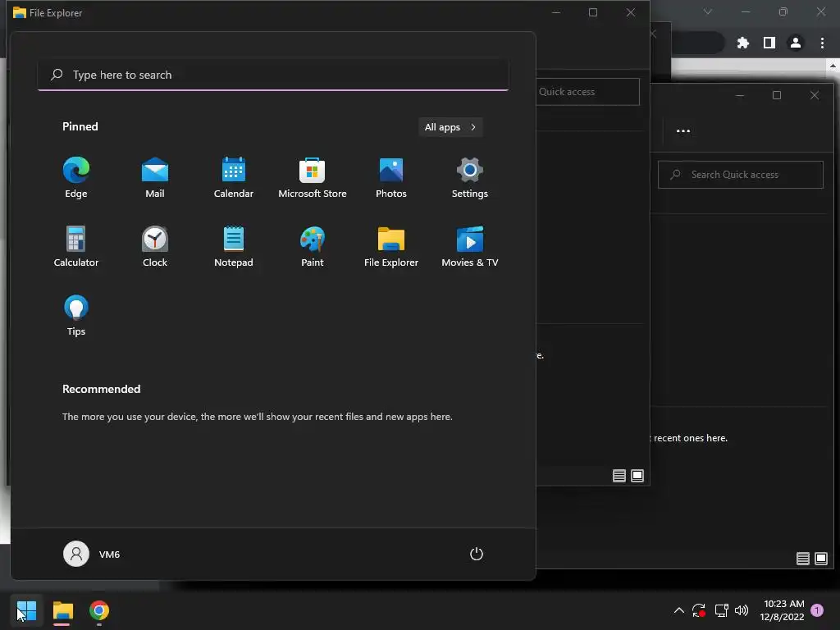This screenshot has width=840, height=630.
Task: Switch rear File Explorer to large thumbnails view
Action: [821, 559]
